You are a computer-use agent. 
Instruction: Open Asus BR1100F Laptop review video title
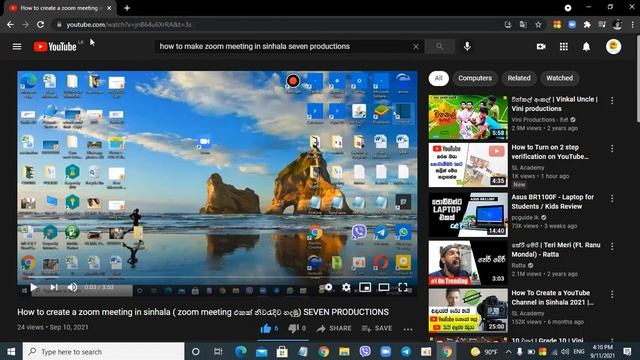tap(552, 202)
